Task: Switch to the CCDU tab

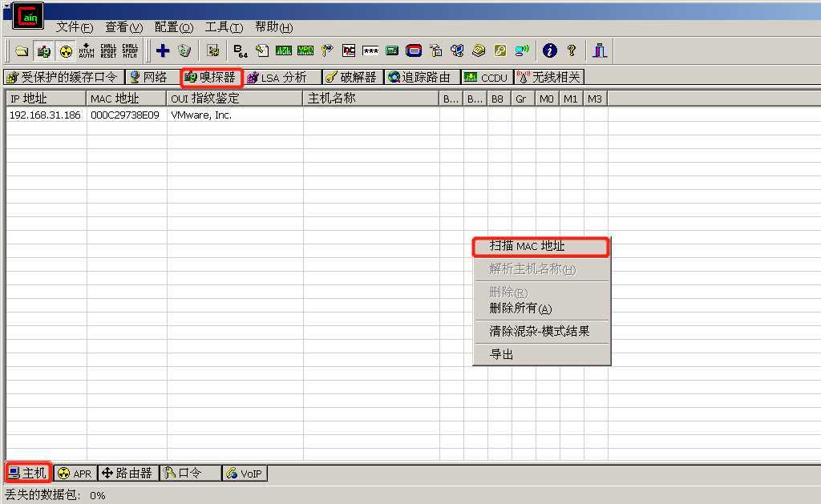Action: coord(487,78)
